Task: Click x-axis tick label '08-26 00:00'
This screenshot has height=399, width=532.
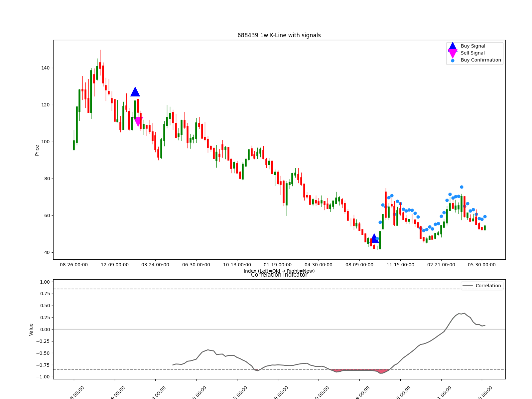Action: 74,265
